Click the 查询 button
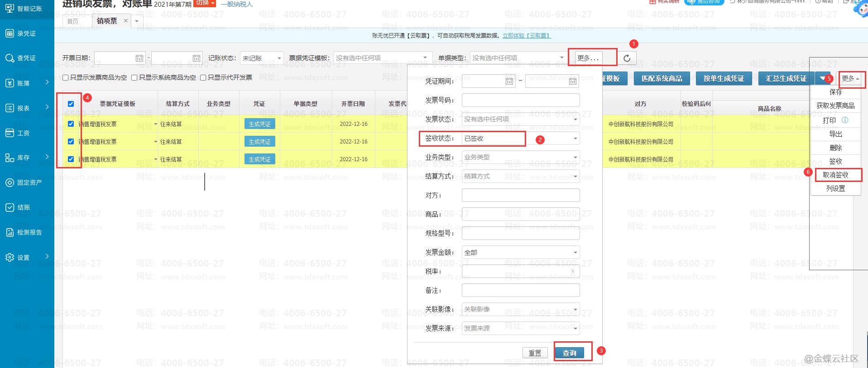This screenshot has height=368, width=868. 569,353
